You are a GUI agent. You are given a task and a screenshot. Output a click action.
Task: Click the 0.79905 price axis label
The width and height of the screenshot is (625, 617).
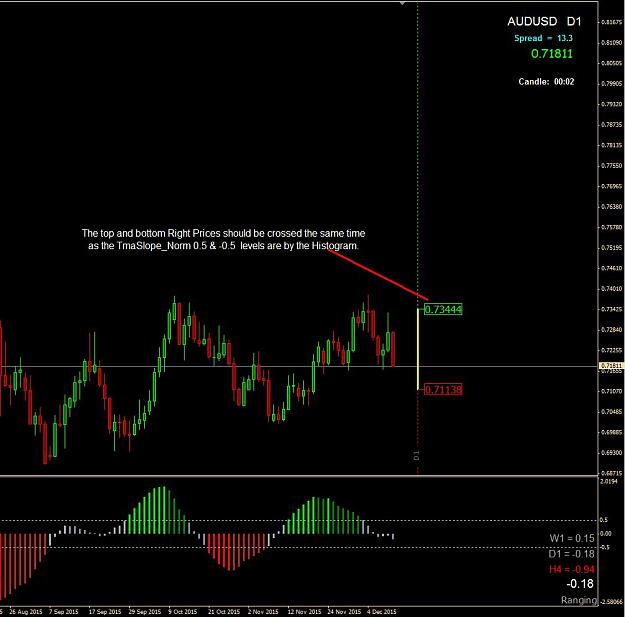click(x=612, y=84)
